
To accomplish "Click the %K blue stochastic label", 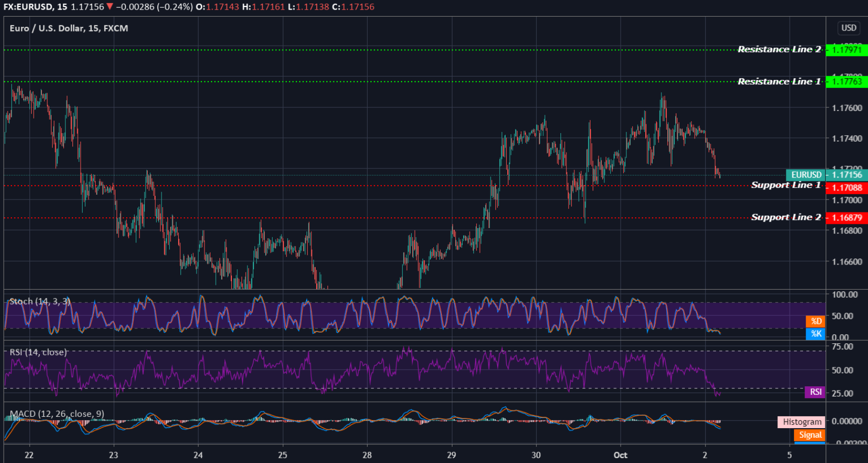I will click(x=816, y=334).
